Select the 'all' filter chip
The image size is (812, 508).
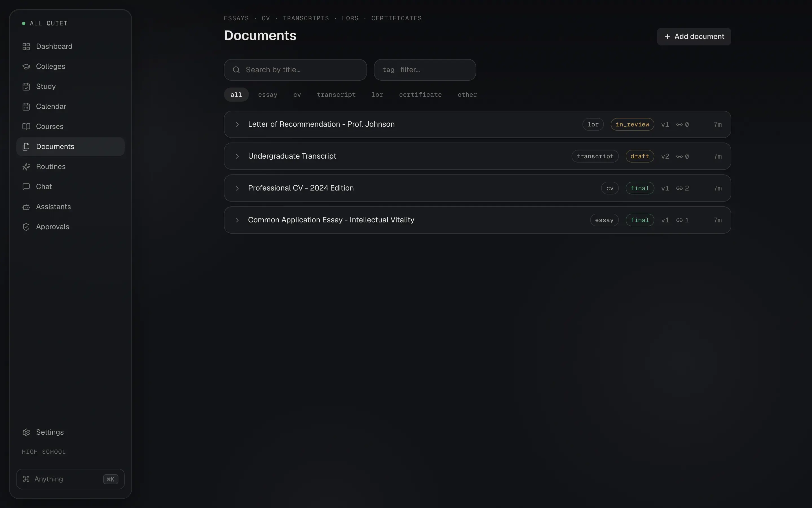(236, 95)
